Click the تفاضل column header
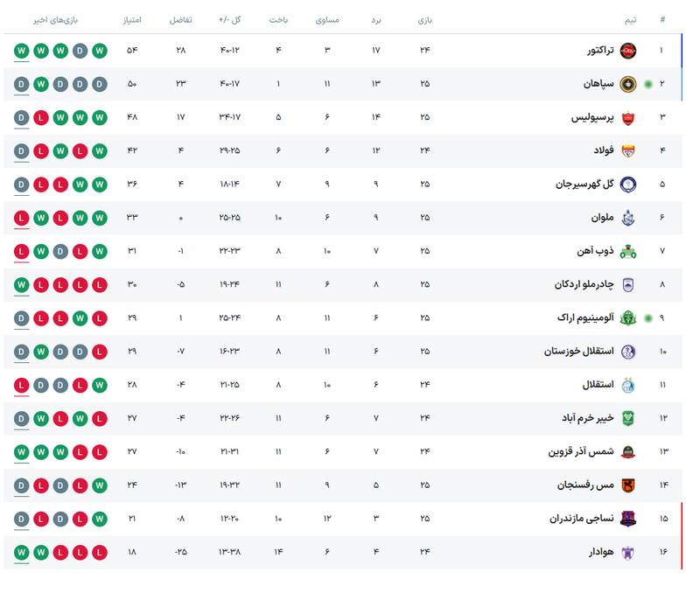Image resolution: width=700 pixels, height=593 pixels. pyautogui.click(x=181, y=19)
